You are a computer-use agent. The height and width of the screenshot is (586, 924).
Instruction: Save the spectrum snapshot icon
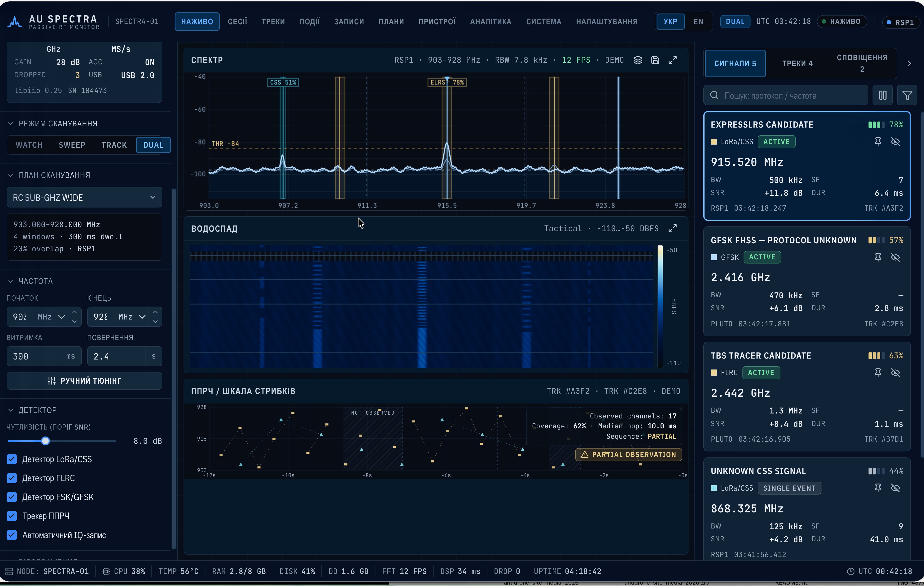click(655, 60)
